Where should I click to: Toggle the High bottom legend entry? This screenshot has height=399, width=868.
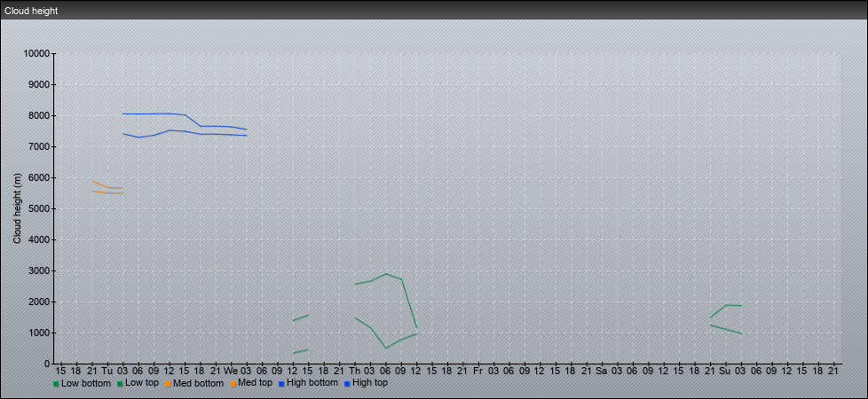point(308,383)
